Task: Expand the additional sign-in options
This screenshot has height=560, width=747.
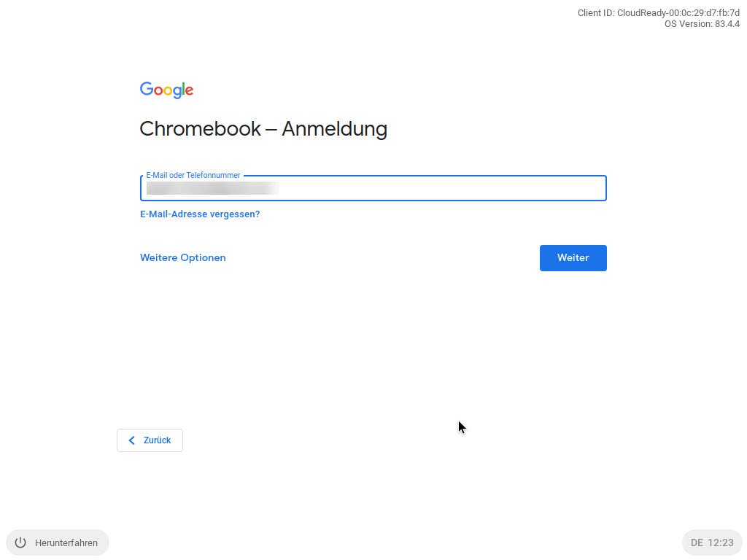Action: 182,257
